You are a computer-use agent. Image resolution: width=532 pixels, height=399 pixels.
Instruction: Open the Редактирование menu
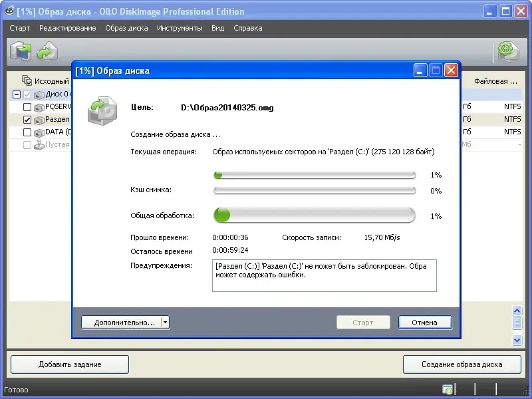tap(68, 28)
